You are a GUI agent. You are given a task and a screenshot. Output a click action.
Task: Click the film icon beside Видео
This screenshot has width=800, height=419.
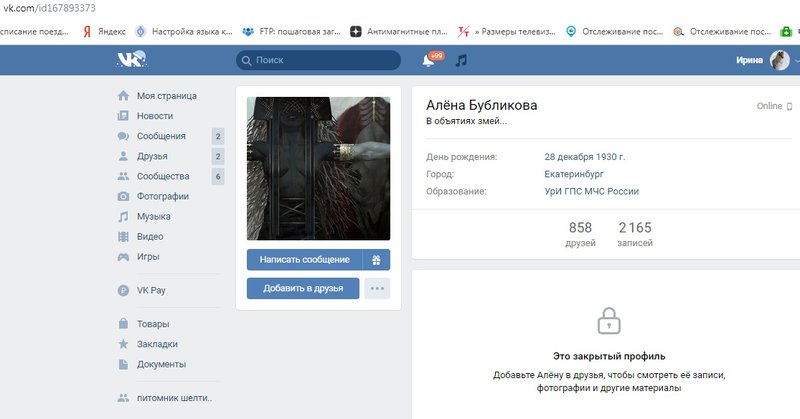(x=123, y=237)
